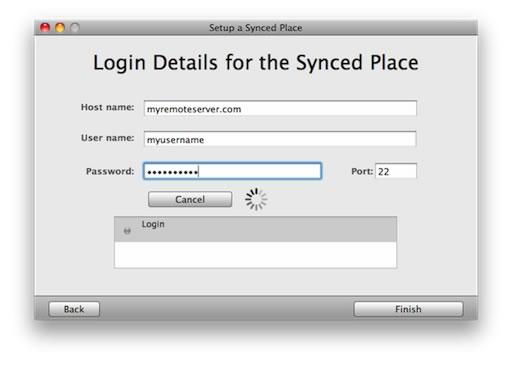The image size is (510, 369).
Task: Click inside the Password field
Action: 232,171
